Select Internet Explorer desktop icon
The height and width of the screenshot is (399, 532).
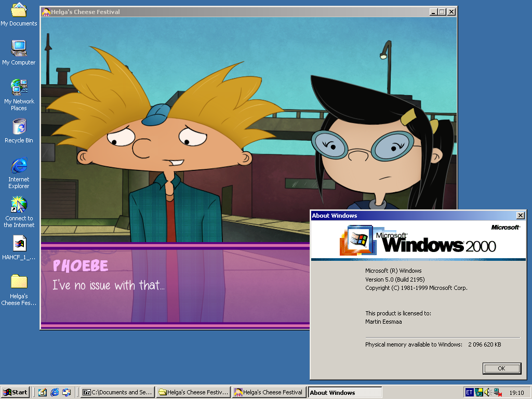pos(19,172)
